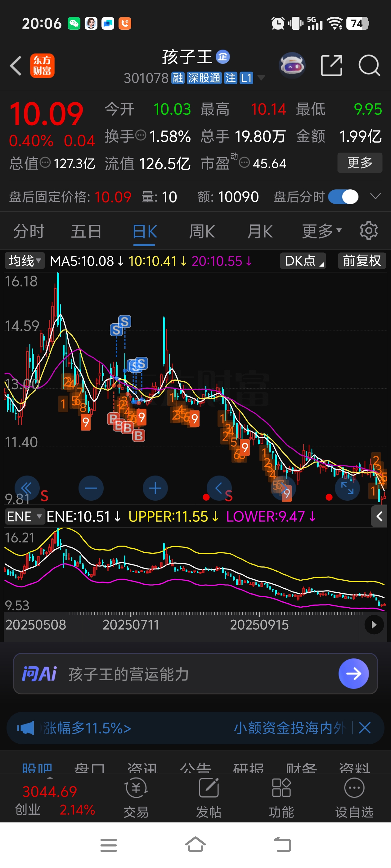Toggle the 盘后分时 switch
Viewport: 391px width, 868px height.
344,197
